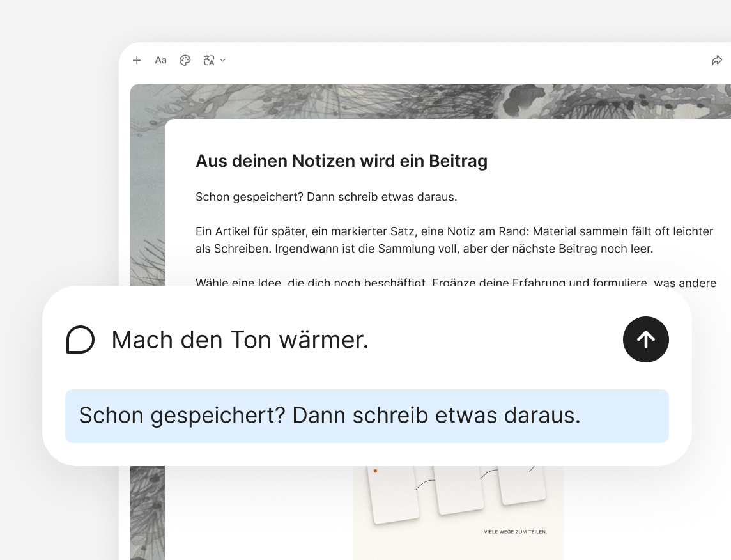Expand the translate dropdown chevron
The width and height of the screenshot is (731, 560).
[x=223, y=60]
